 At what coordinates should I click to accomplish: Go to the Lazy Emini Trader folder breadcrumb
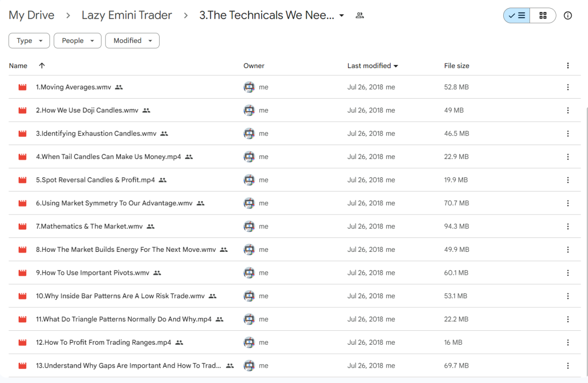coord(127,15)
